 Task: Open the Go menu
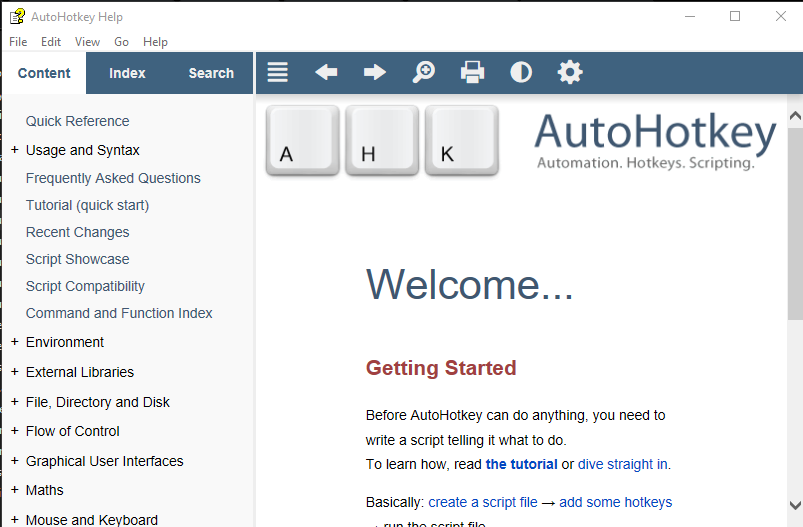tap(121, 42)
